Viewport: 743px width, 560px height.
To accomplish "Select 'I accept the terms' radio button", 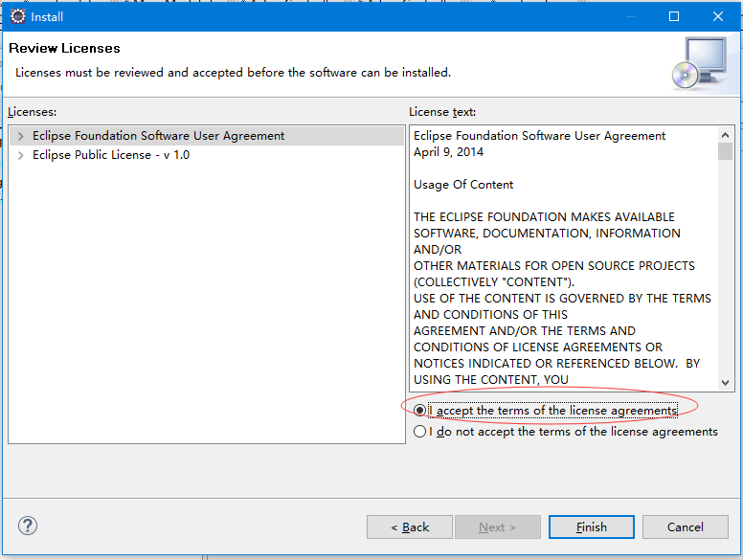I will coord(419,411).
